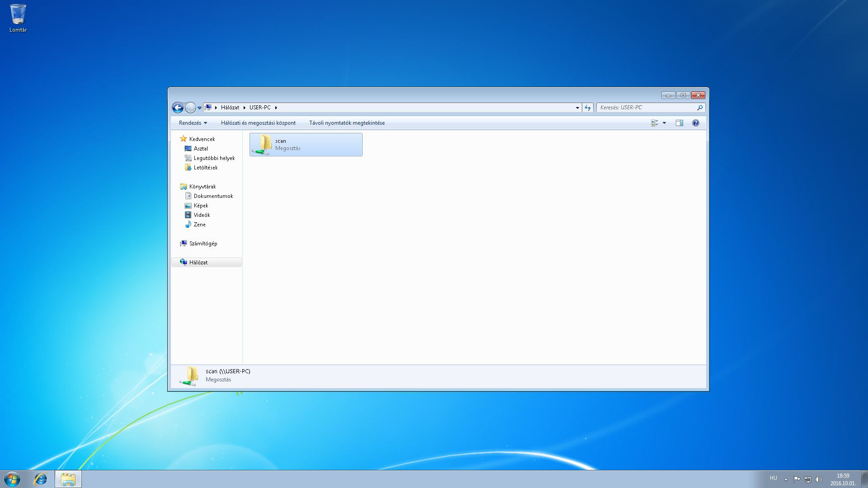
Task: Open the view options dropdown arrow
Action: click(x=664, y=123)
